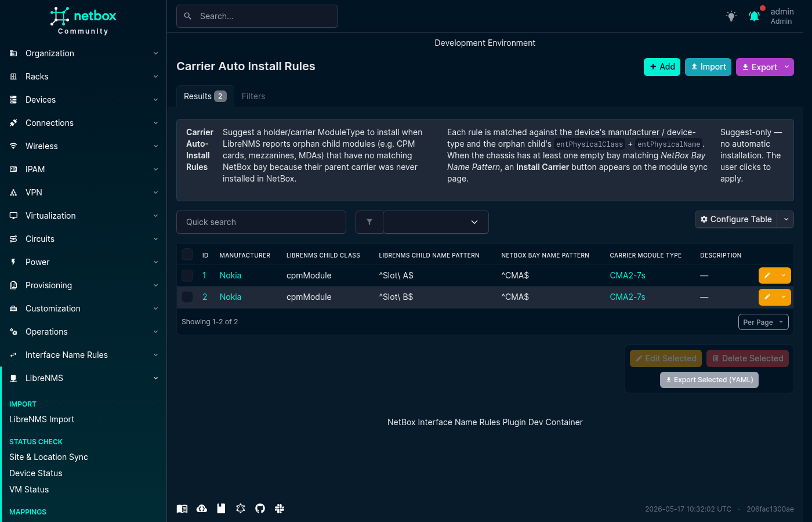Click the Configure Table button

[x=736, y=219]
